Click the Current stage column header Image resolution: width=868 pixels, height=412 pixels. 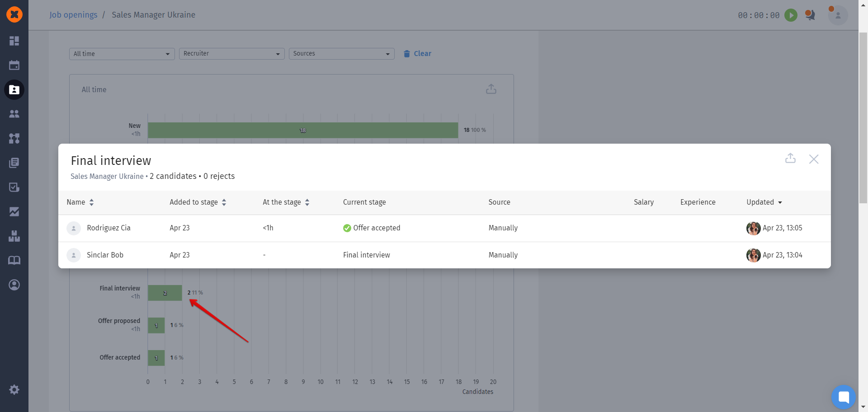(364, 202)
